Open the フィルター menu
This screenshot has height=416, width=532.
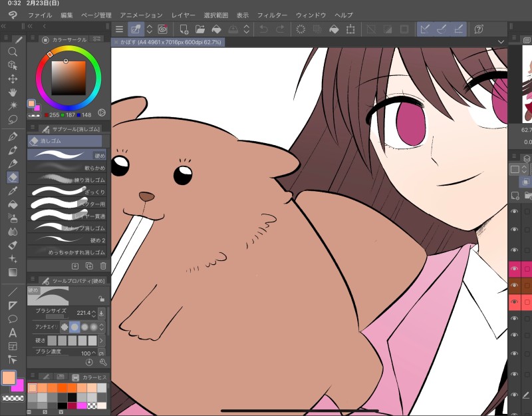[272, 15]
